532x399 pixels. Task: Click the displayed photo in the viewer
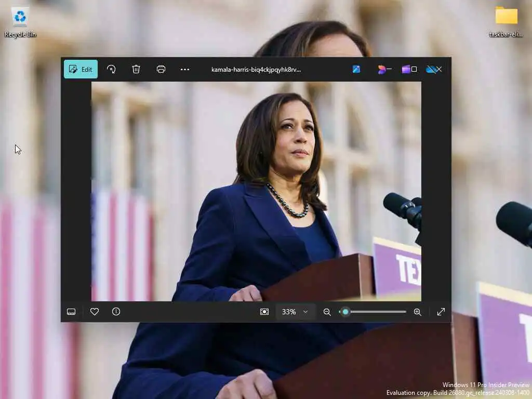[x=256, y=191]
